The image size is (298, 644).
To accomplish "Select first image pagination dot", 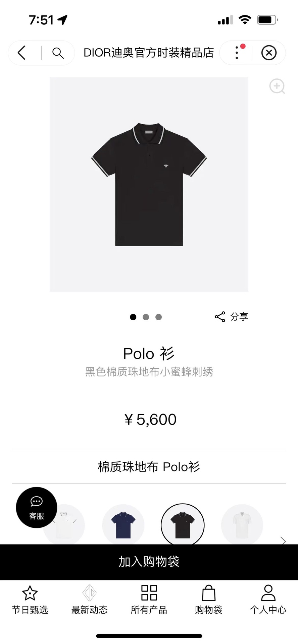I will [x=133, y=317].
